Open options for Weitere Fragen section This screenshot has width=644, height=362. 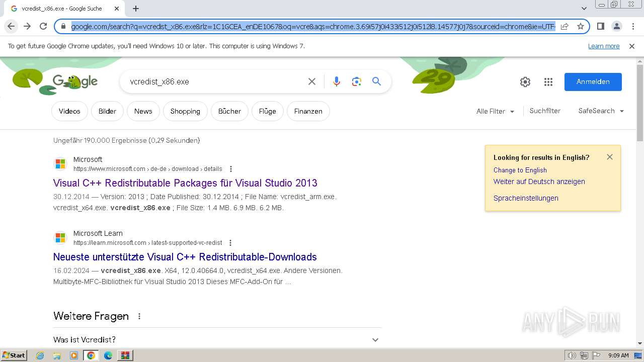(139, 316)
